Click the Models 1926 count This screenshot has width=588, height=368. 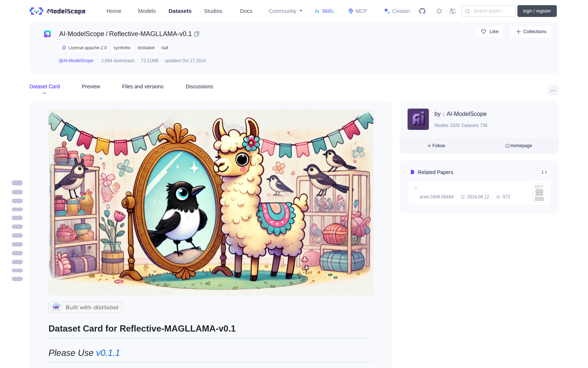click(x=447, y=125)
